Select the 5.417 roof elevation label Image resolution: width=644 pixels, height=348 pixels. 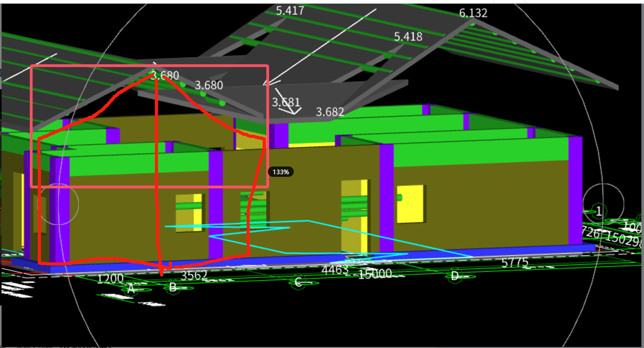coord(290,11)
